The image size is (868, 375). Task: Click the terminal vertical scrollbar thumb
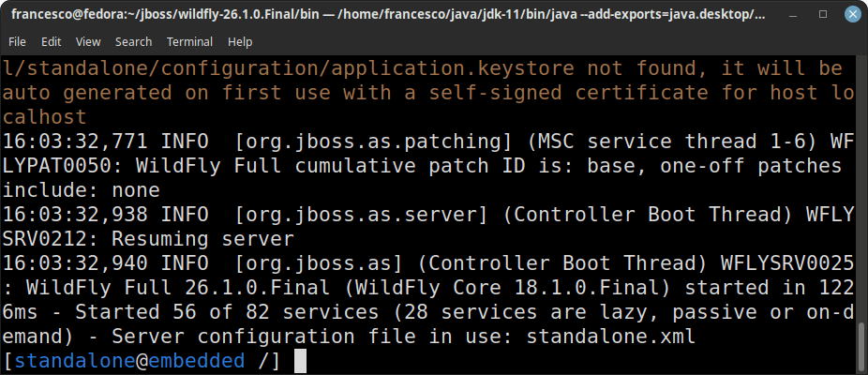coord(861,349)
